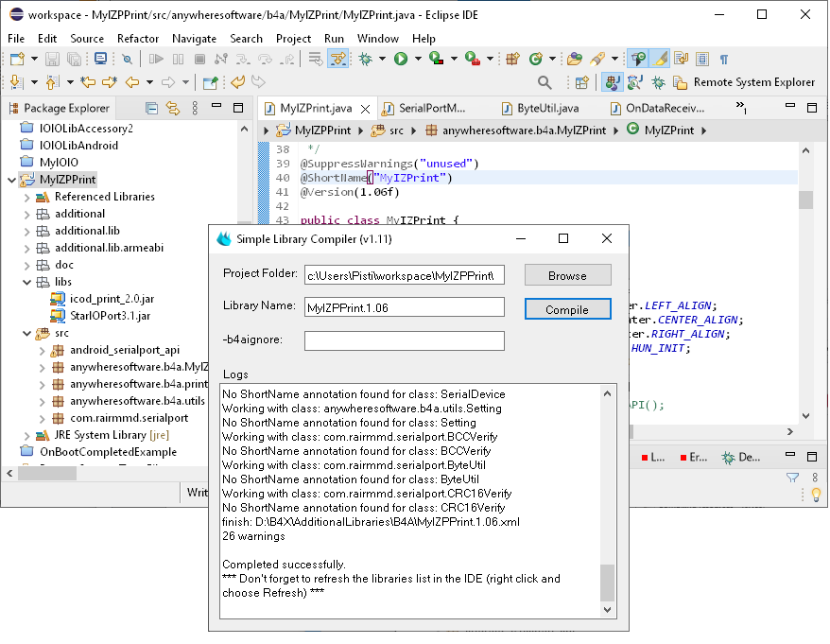The image size is (830, 644).
Task: Jump to Last Edit Location icon
Action: click(x=88, y=82)
